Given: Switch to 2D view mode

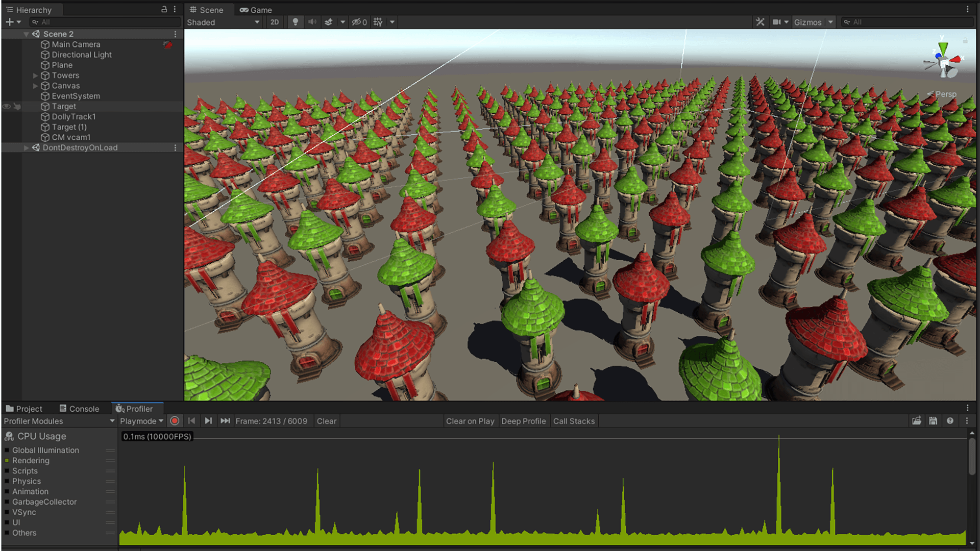Looking at the screenshot, I should 275,22.
